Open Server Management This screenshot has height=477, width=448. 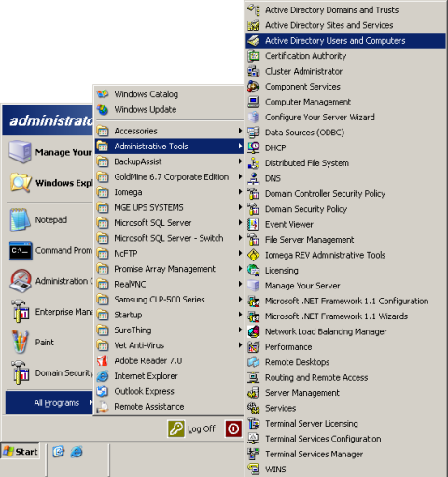pyautogui.click(x=345, y=393)
